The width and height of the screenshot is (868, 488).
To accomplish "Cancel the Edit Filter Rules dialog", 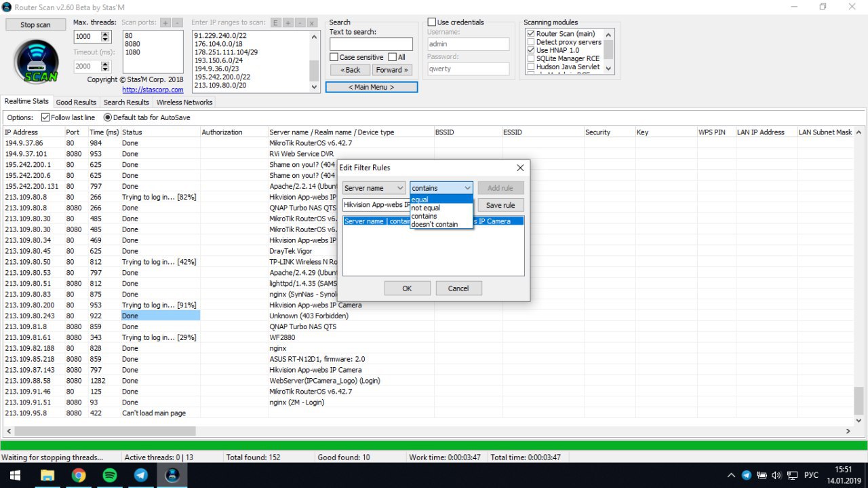I will (x=458, y=288).
